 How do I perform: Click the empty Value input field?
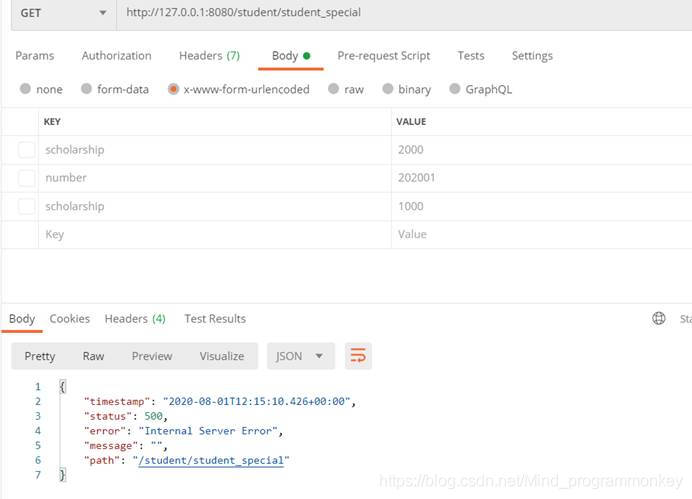pyautogui.click(x=542, y=234)
